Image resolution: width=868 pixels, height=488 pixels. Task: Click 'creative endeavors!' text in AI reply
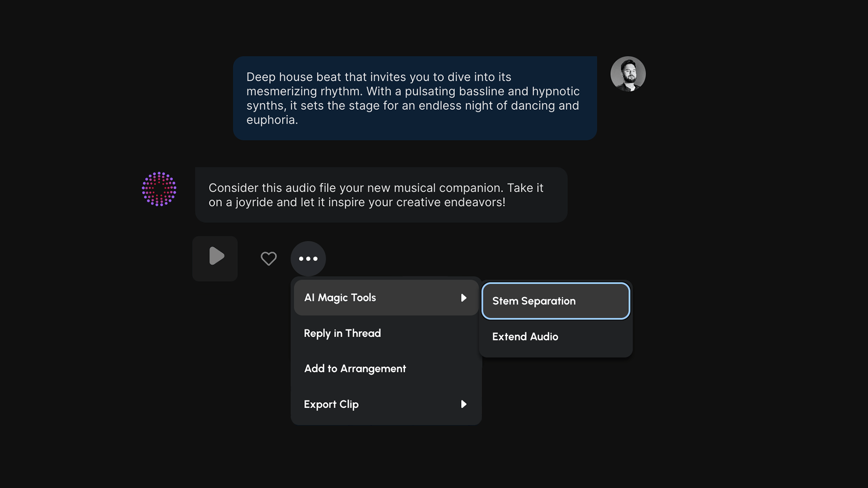450,202
